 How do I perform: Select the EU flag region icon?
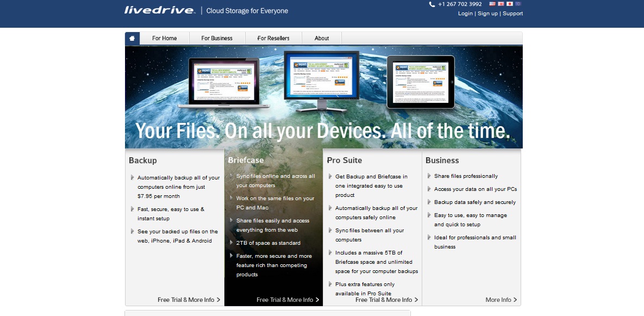coord(518,4)
